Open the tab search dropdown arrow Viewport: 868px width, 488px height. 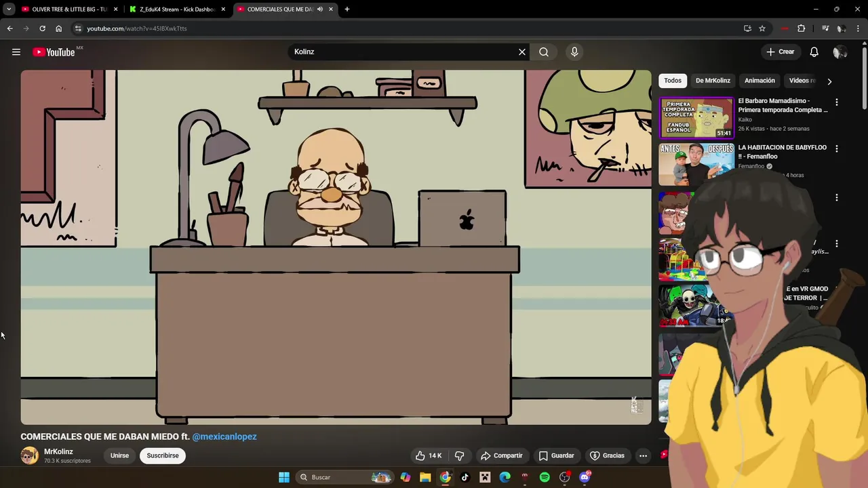point(9,9)
